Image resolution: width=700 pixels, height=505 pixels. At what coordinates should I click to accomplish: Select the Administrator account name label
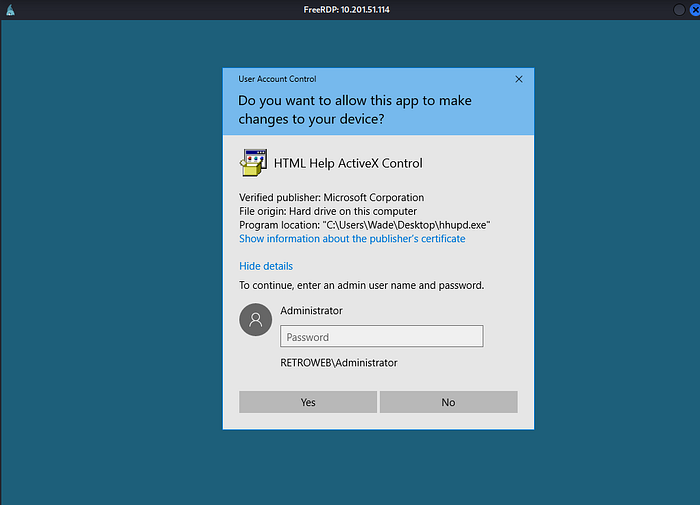(312, 311)
